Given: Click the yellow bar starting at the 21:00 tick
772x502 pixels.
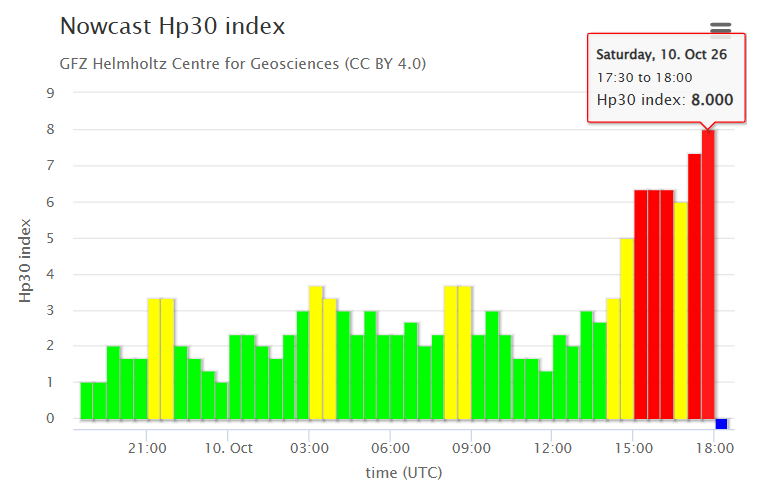Looking at the screenshot, I should [x=154, y=359].
